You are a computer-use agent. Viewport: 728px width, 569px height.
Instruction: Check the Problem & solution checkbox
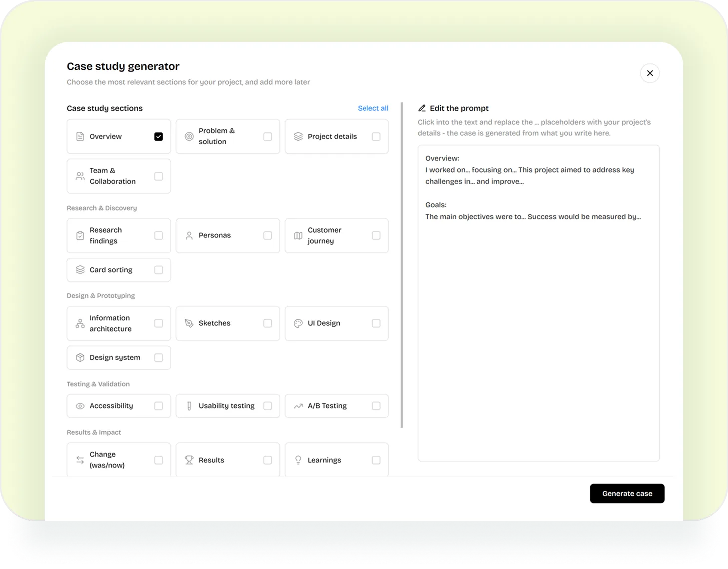(x=268, y=136)
